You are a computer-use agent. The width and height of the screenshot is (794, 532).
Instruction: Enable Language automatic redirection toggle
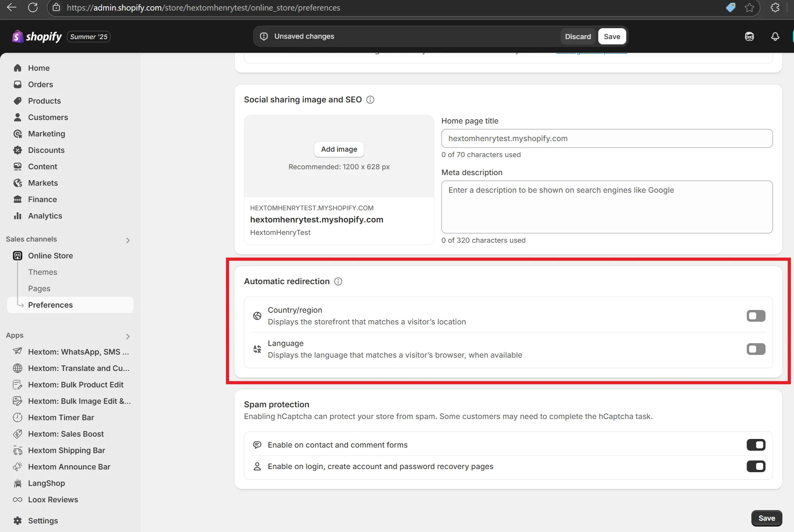click(x=756, y=349)
